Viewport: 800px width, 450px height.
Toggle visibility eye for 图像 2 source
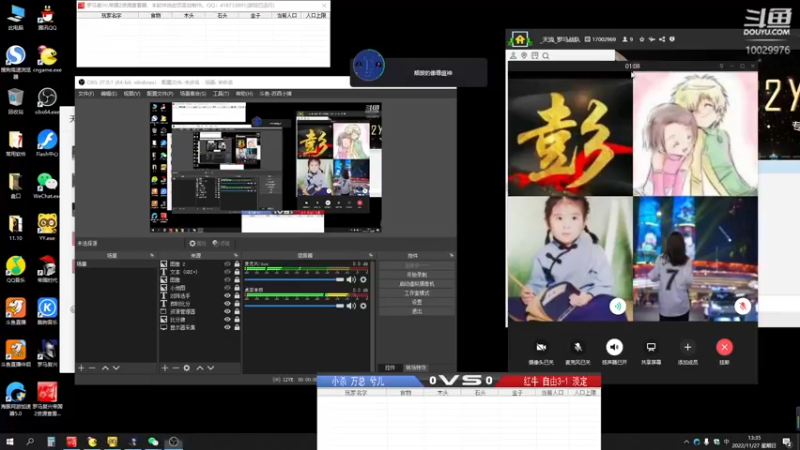point(228,264)
